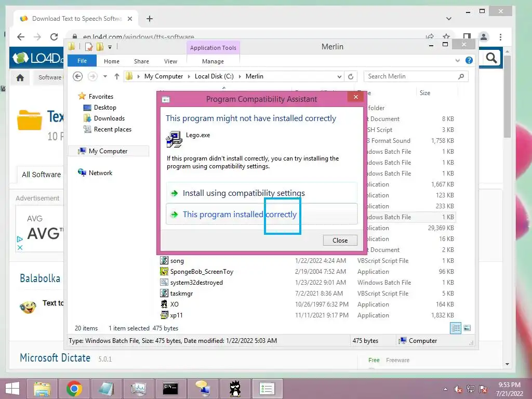Viewport: 532px width, 399px height.
Task: Click the xp11 application icon
Action: [x=164, y=315]
